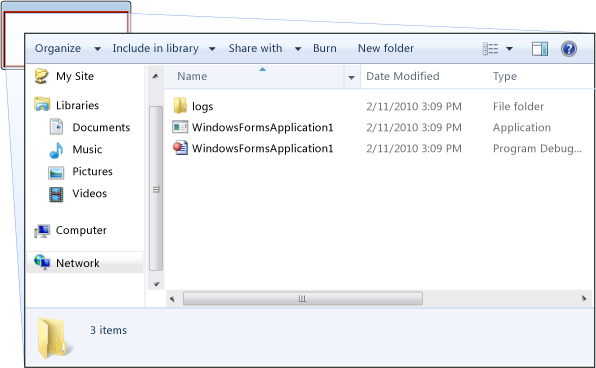Click the logs row date modified
This screenshot has width=596, height=368.
click(x=414, y=106)
